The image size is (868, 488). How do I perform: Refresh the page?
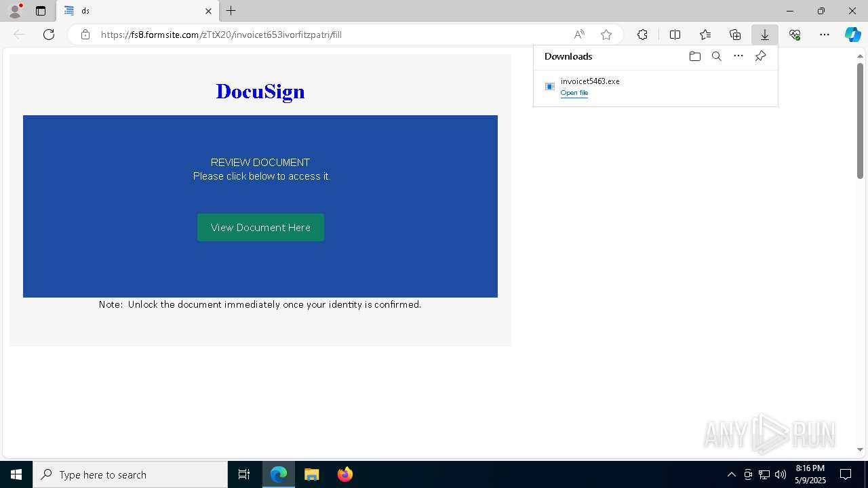[49, 35]
